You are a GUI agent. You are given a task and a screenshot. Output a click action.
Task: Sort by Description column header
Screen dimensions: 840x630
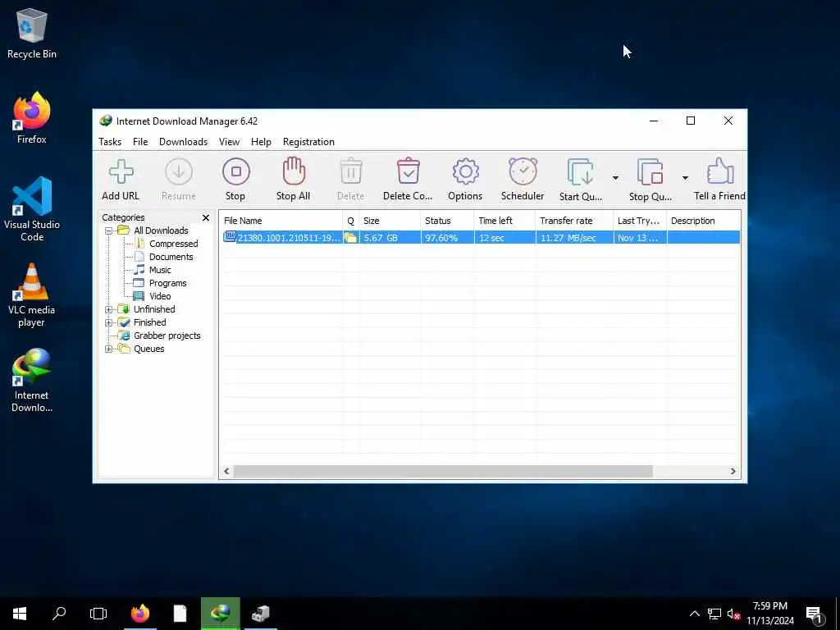point(704,221)
